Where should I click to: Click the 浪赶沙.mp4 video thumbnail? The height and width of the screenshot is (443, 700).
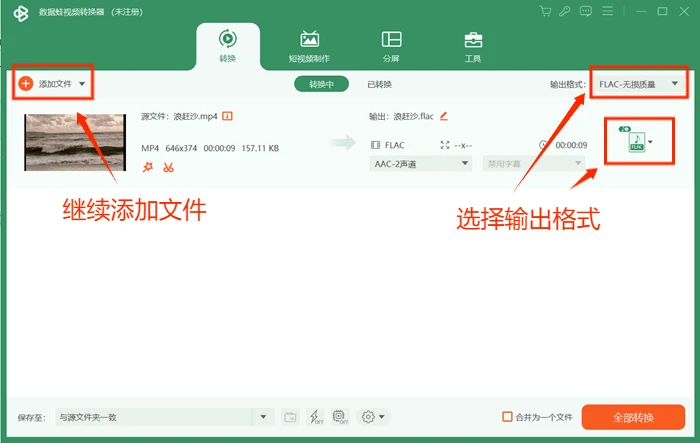point(75,142)
